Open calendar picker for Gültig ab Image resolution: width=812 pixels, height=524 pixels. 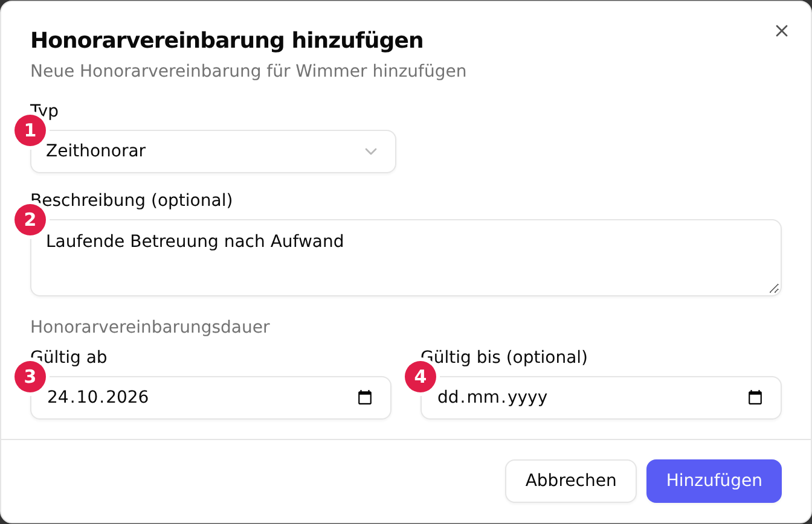[365, 398]
